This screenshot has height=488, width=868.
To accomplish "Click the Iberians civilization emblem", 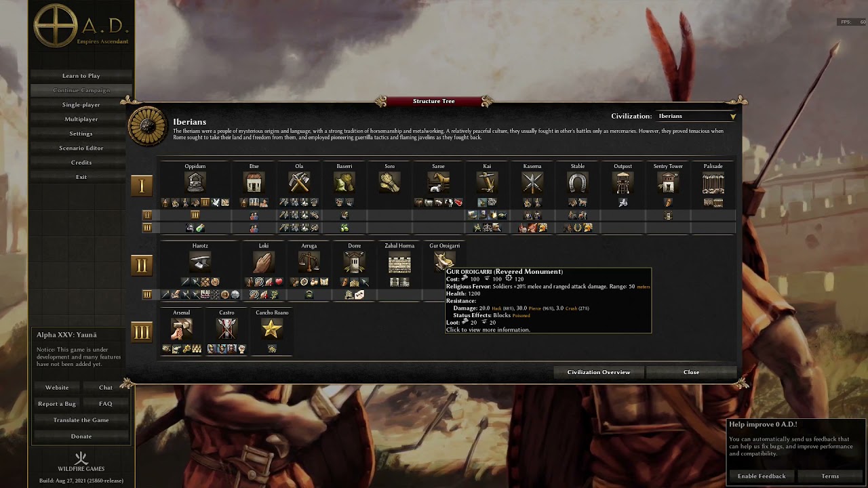I will 148,127.
